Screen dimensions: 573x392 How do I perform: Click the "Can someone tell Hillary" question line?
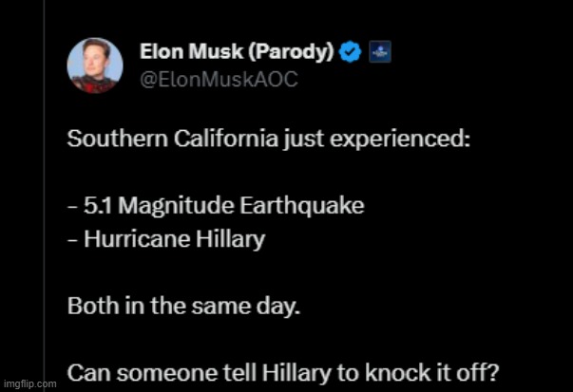283,372
